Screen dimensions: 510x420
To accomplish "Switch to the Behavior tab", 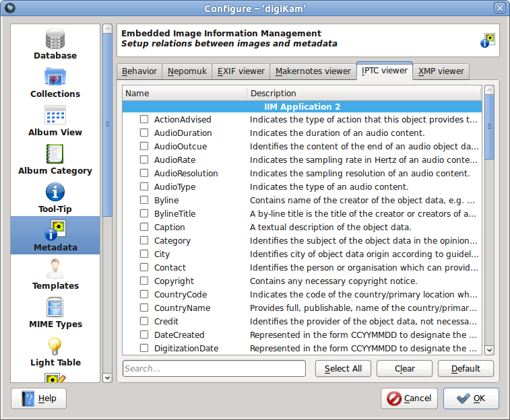I will click(x=139, y=71).
